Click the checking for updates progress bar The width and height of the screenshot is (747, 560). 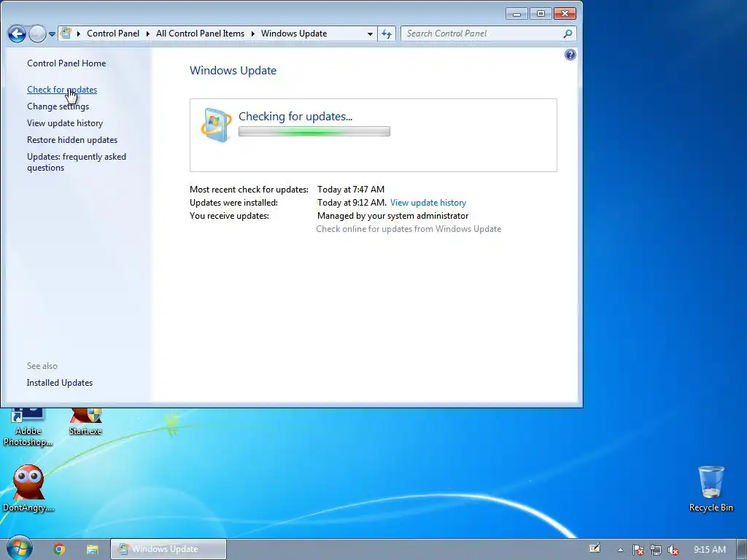(x=314, y=131)
